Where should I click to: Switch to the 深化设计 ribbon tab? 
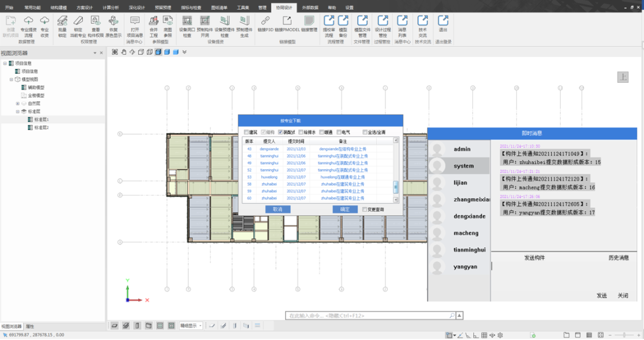pos(137,7)
